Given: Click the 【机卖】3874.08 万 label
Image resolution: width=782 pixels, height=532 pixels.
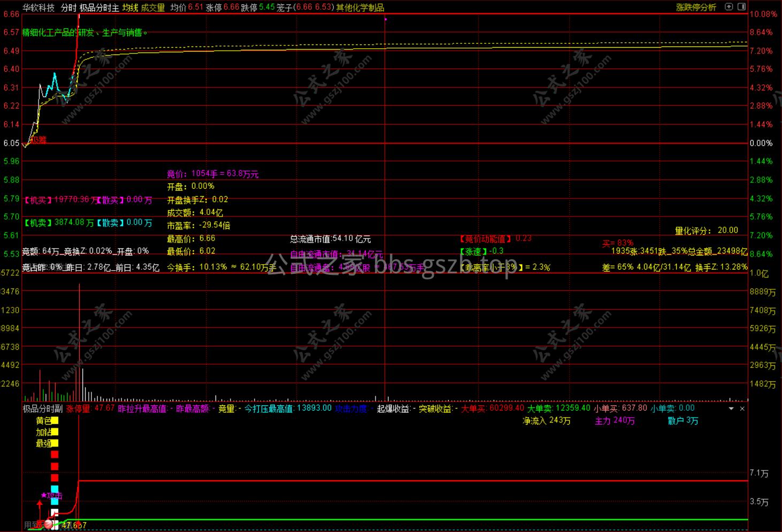Looking at the screenshot, I should coord(58,223).
